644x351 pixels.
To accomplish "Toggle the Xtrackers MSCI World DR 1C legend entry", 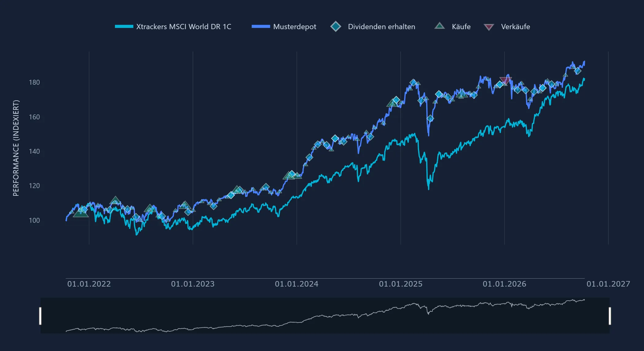I will [173, 27].
